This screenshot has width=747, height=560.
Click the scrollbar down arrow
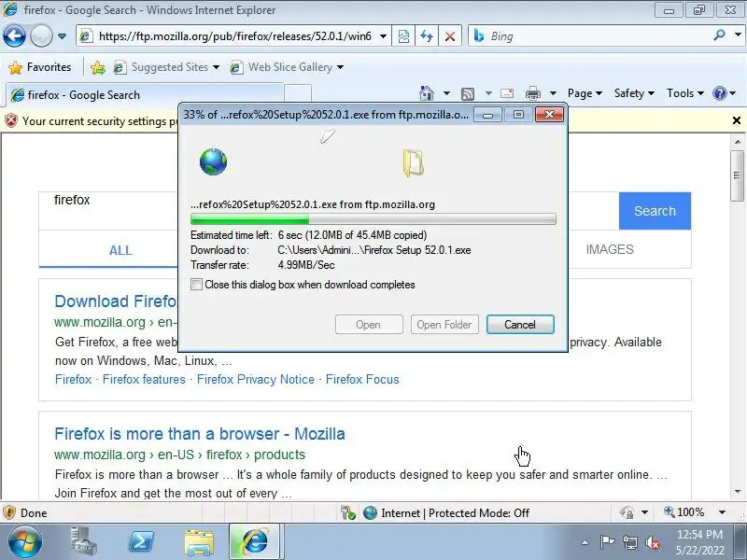[738, 492]
